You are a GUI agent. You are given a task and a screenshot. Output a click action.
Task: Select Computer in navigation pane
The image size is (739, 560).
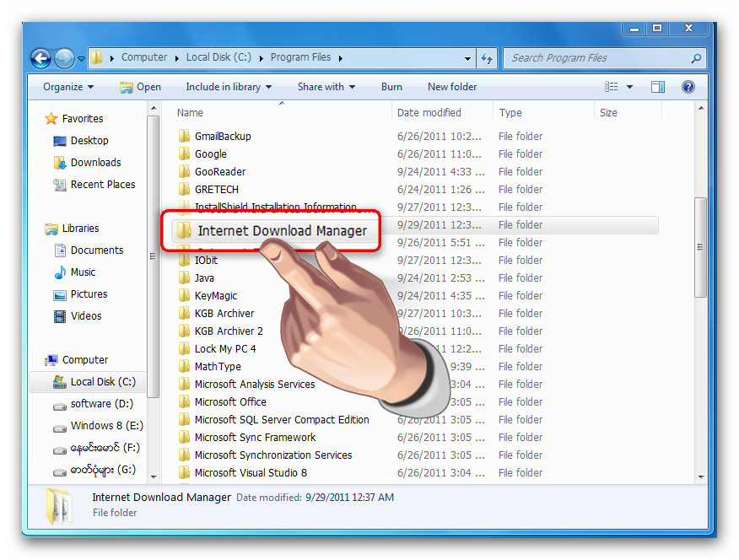coord(77,360)
